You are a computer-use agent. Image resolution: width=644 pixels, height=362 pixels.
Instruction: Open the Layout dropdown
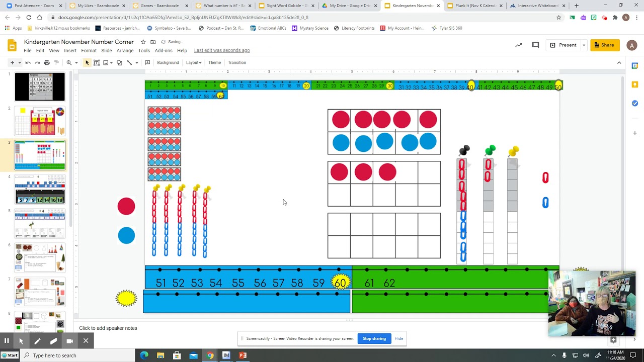194,63
